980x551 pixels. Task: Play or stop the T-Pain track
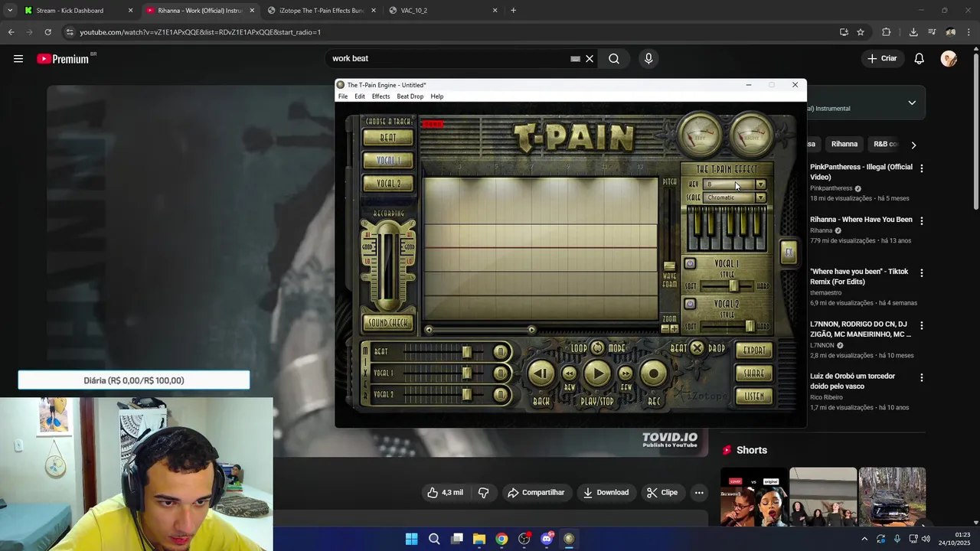click(x=597, y=373)
